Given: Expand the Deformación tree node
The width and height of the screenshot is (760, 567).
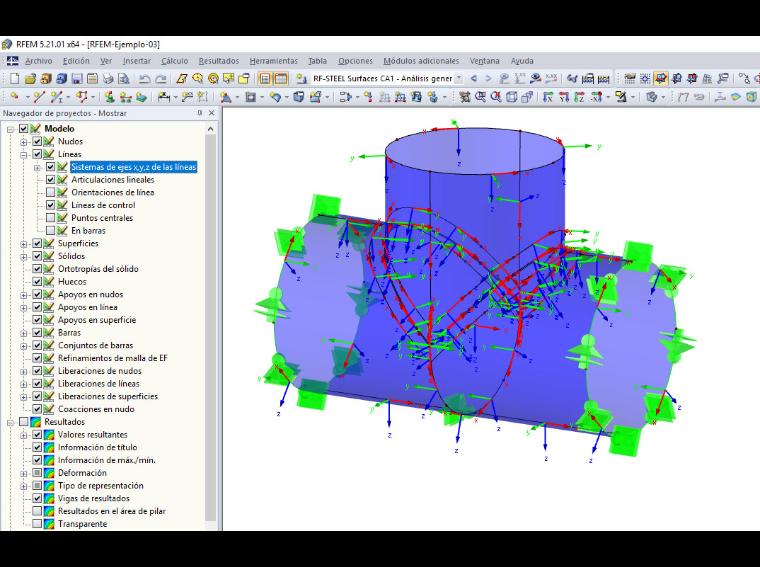Looking at the screenshot, I should 24,473.
